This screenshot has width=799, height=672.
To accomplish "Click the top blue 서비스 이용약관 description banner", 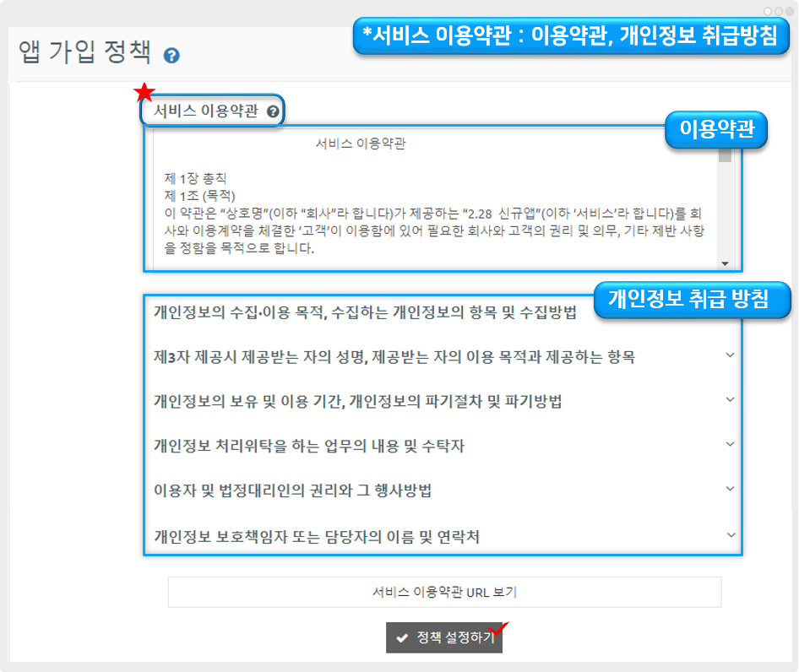I will (571, 37).
